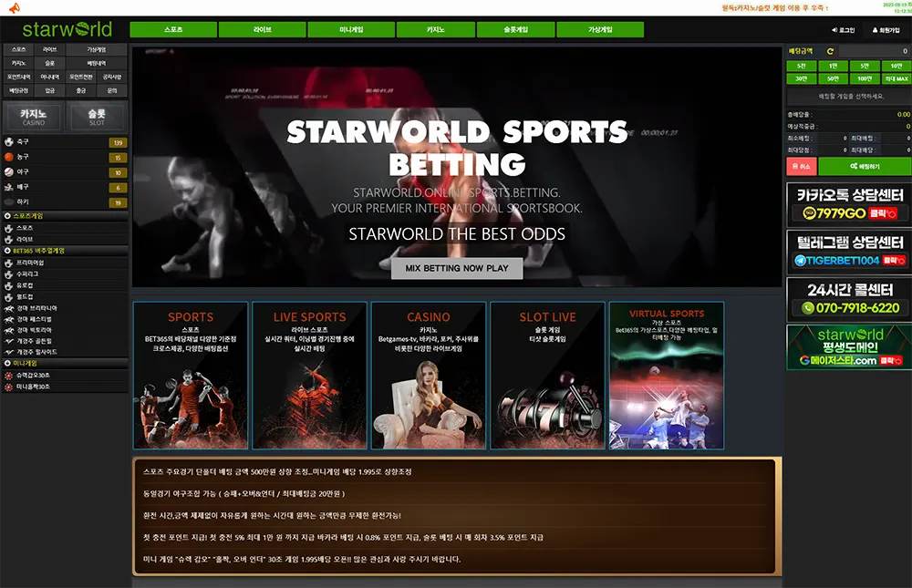Click the MIX BETTING NOW PLAY button
Image resolution: width=912 pixels, height=588 pixels.
(x=457, y=269)
